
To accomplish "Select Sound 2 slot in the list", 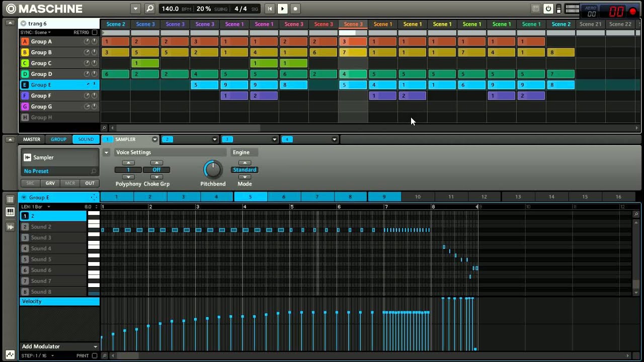I will 53,227.
